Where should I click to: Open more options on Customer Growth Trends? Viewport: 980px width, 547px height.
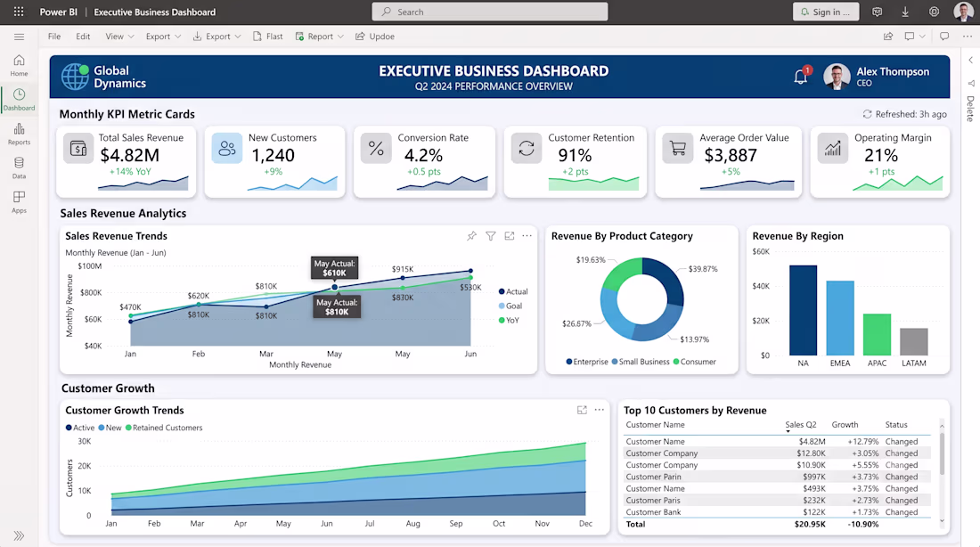[600, 410]
